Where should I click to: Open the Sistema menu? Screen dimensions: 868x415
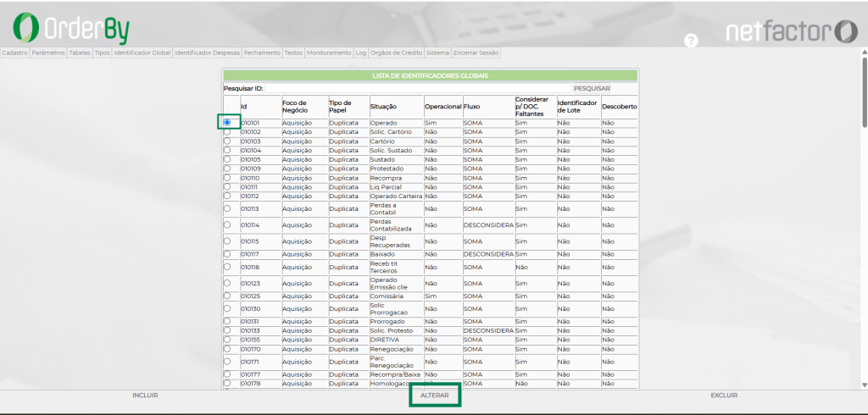tap(438, 53)
